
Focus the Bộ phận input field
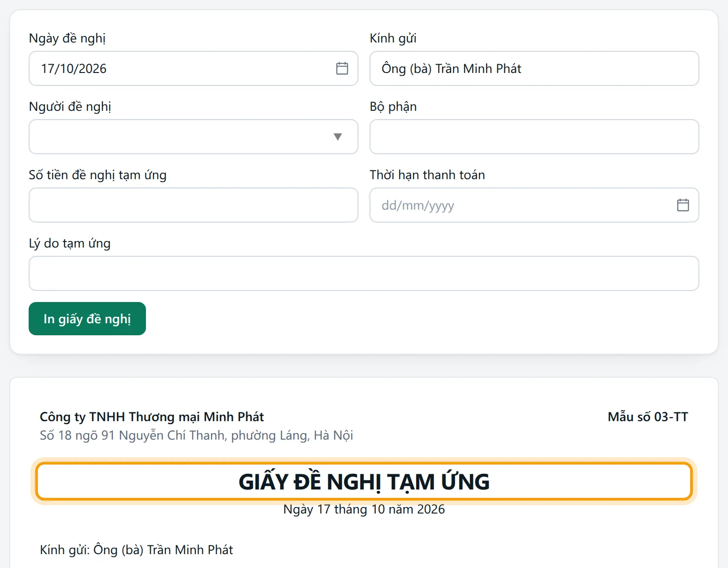point(534,137)
